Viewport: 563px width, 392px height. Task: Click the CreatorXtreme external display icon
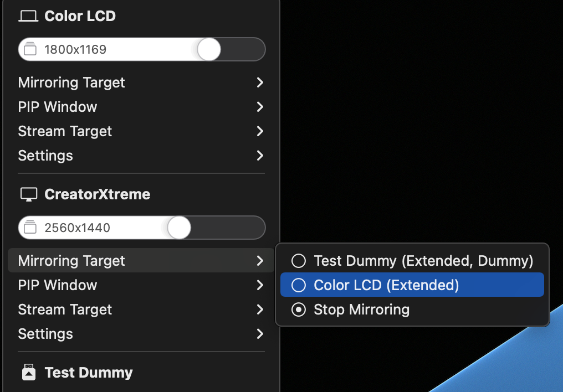click(x=28, y=194)
